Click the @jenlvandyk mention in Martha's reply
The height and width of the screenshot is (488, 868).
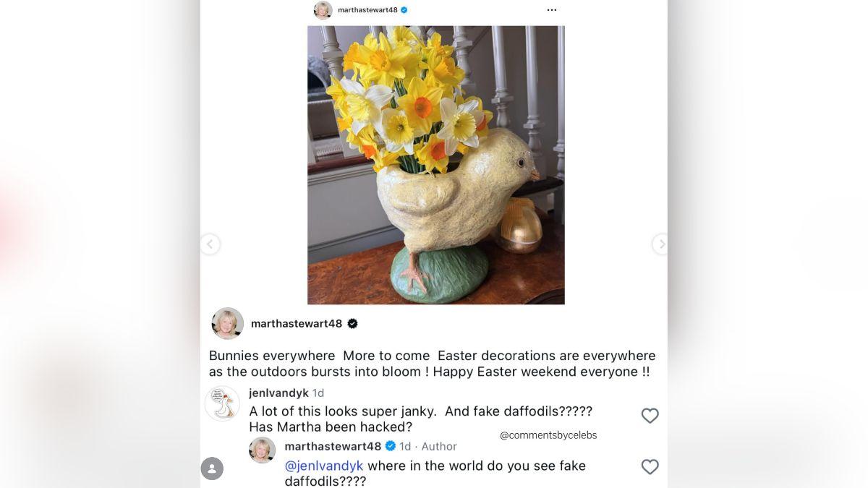click(323, 466)
